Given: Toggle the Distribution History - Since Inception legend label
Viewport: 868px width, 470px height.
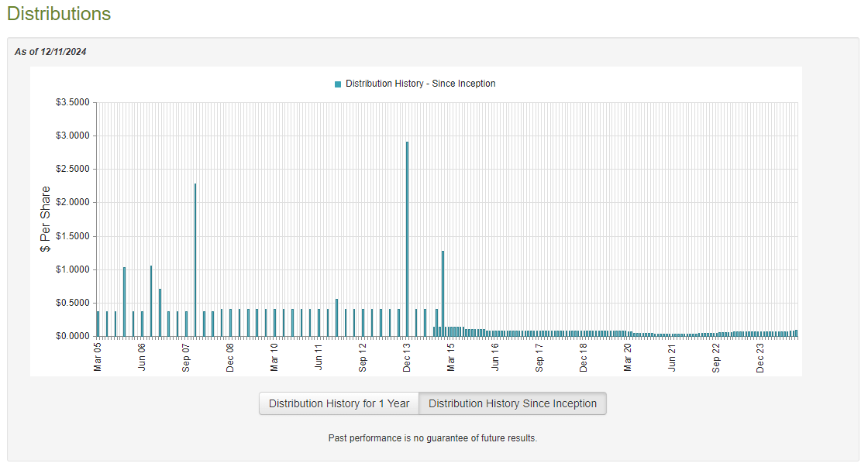Looking at the screenshot, I should pos(420,84).
